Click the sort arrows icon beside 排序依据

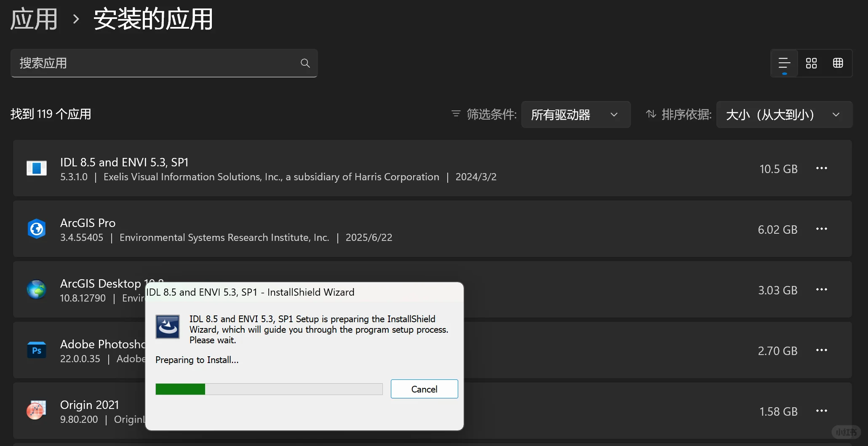click(x=651, y=114)
